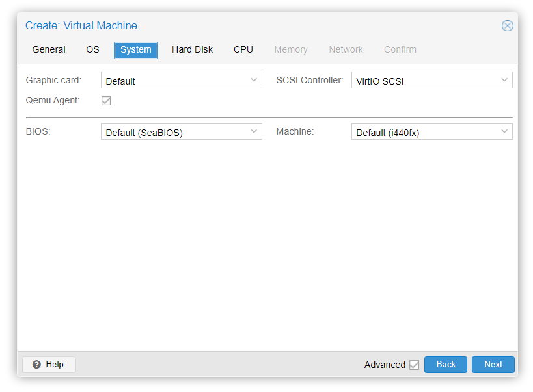Open the SCSI Controller dropdown arrow
Image resolution: width=533 pixels, height=392 pixels.
point(504,81)
